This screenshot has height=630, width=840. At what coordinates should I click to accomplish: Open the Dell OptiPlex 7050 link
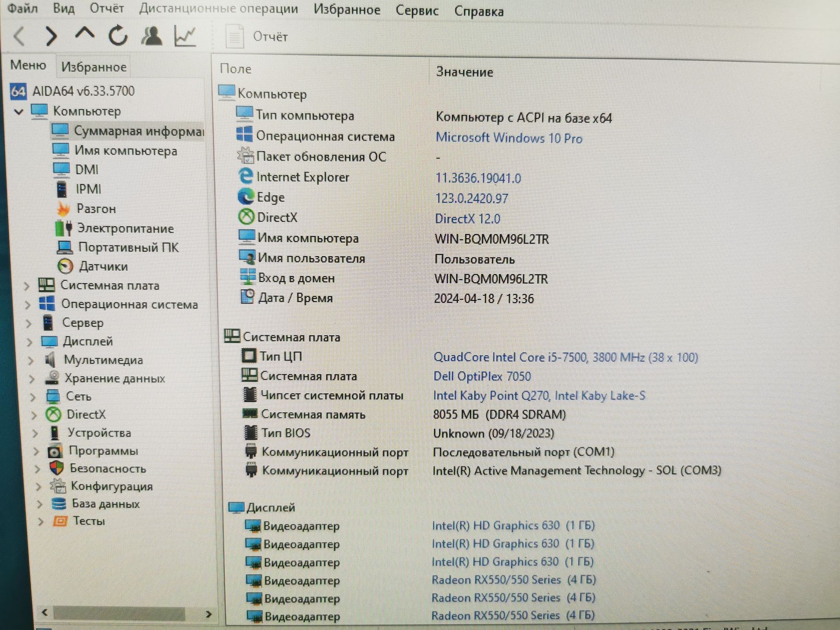tap(482, 376)
